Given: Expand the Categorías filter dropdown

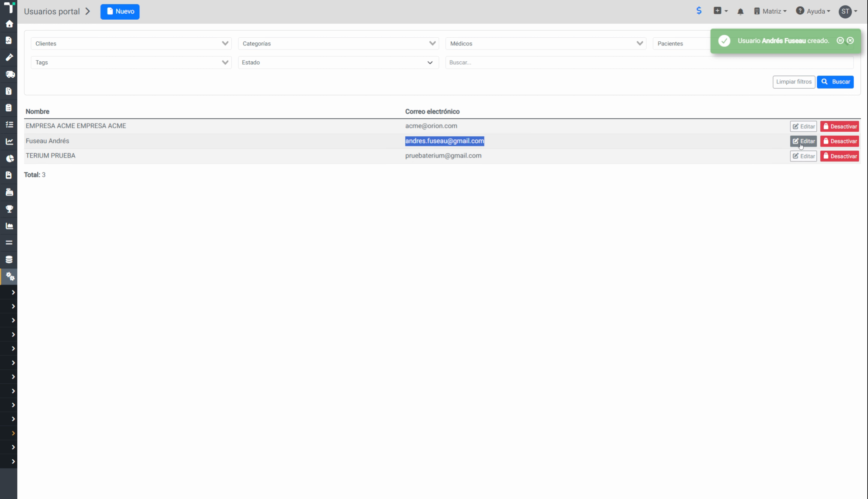Looking at the screenshot, I should (x=338, y=44).
